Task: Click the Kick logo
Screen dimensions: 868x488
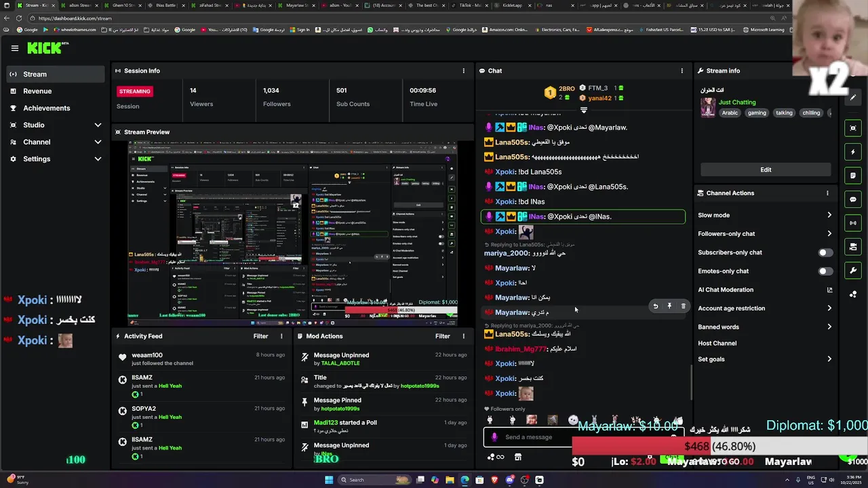Action: pos(48,48)
